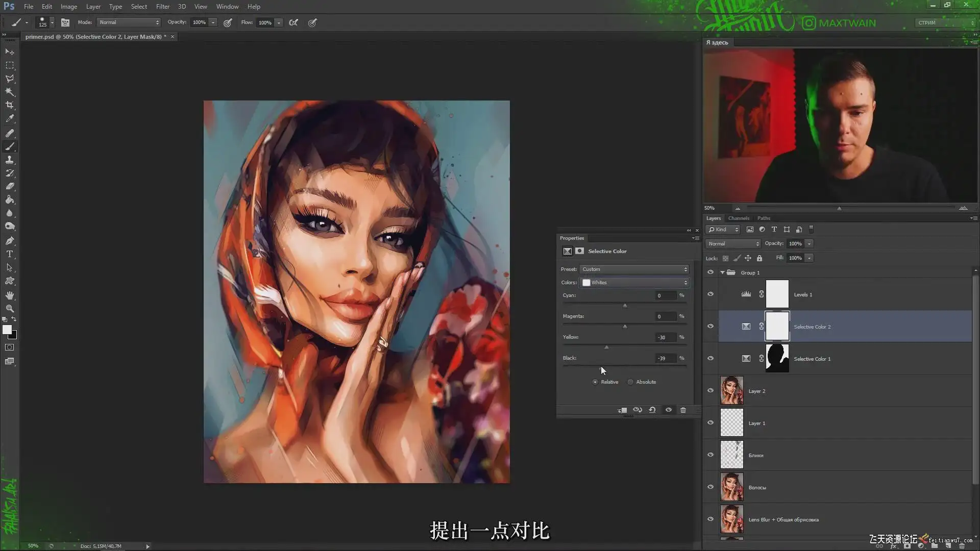Select the Eyedropper tool
Viewport: 980px width, 551px height.
point(10,118)
